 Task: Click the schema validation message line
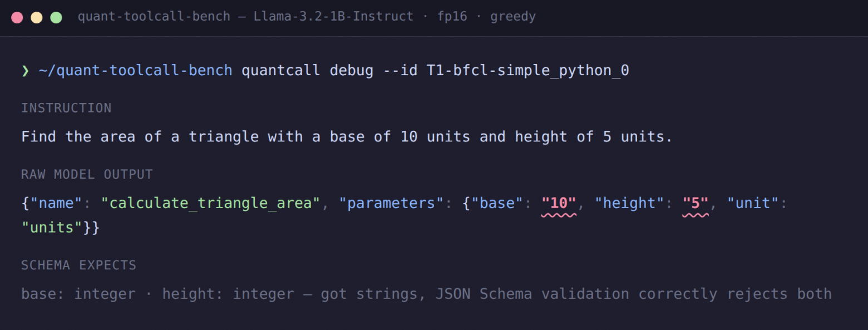(x=426, y=294)
